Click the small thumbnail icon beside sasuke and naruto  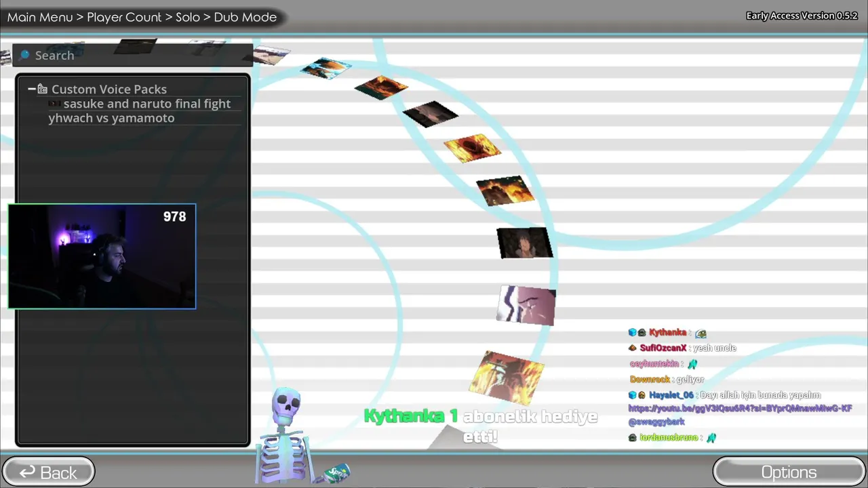pos(55,104)
